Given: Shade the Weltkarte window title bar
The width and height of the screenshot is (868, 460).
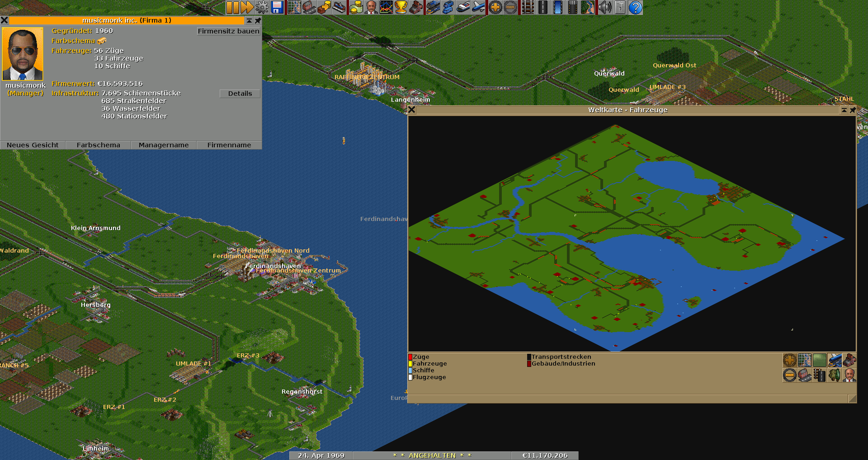Looking at the screenshot, I should point(844,110).
